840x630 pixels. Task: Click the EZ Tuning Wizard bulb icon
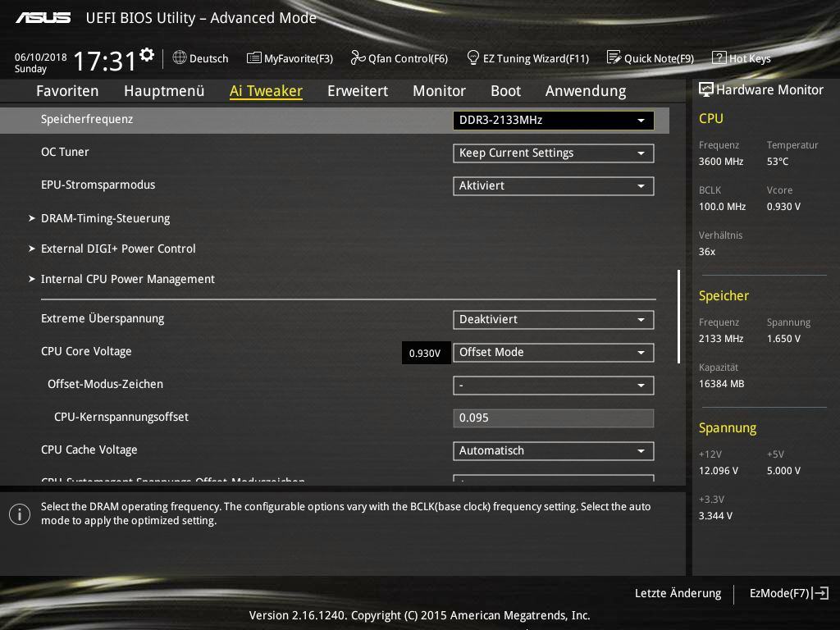473,57
